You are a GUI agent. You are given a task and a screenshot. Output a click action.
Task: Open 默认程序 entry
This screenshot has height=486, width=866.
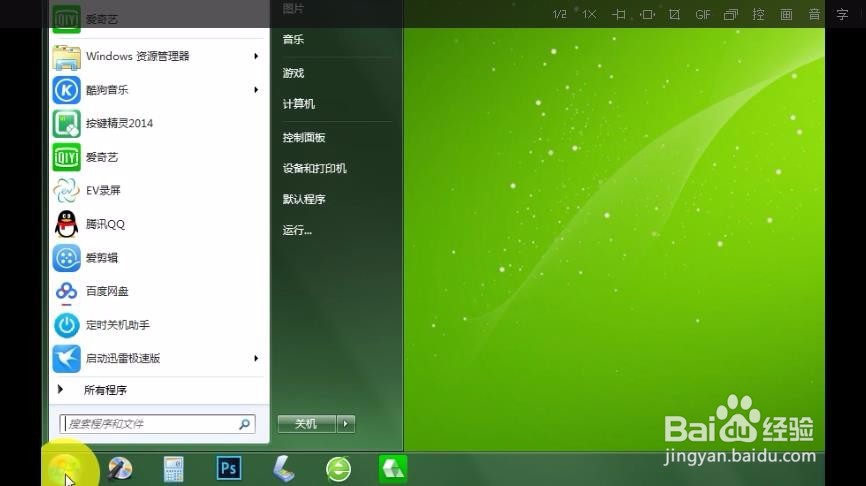[304, 199]
